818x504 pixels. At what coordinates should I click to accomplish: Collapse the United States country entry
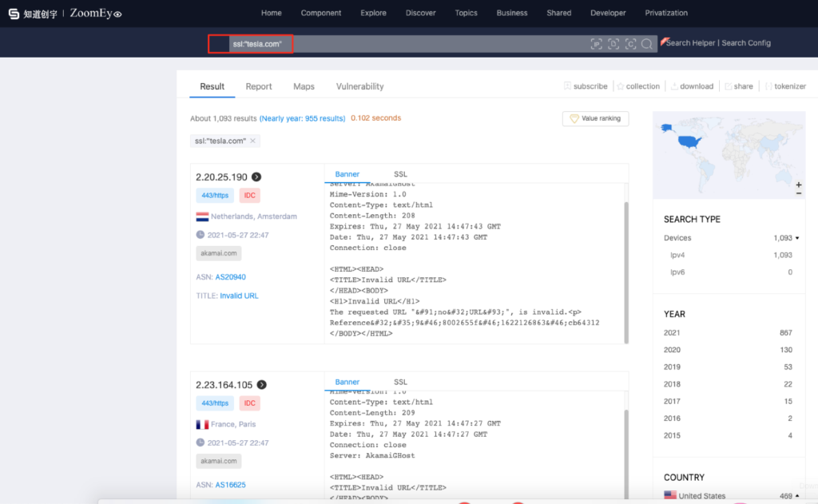797,496
